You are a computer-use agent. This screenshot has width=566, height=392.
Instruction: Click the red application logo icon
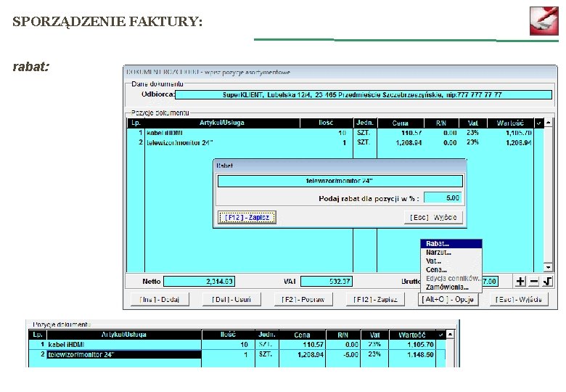(x=544, y=20)
